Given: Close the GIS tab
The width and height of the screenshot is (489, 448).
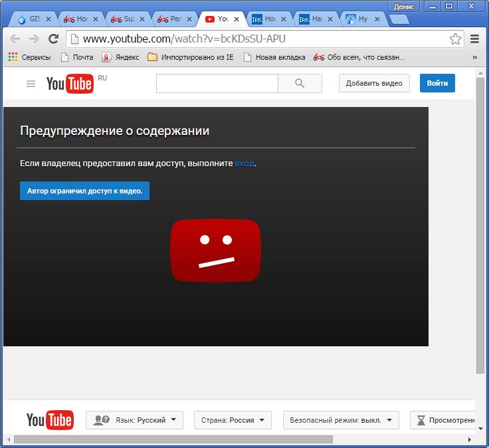Looking at the screenshot, I should coord(49,19).
